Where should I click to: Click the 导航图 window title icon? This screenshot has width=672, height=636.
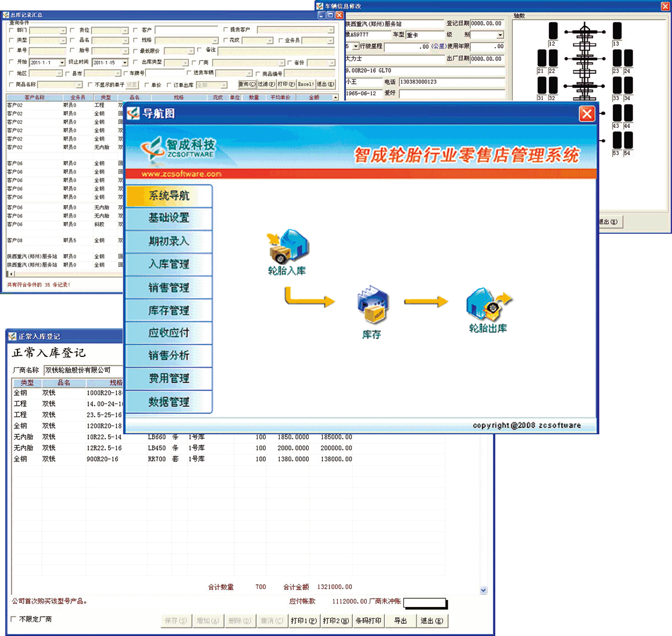(133, 113)
